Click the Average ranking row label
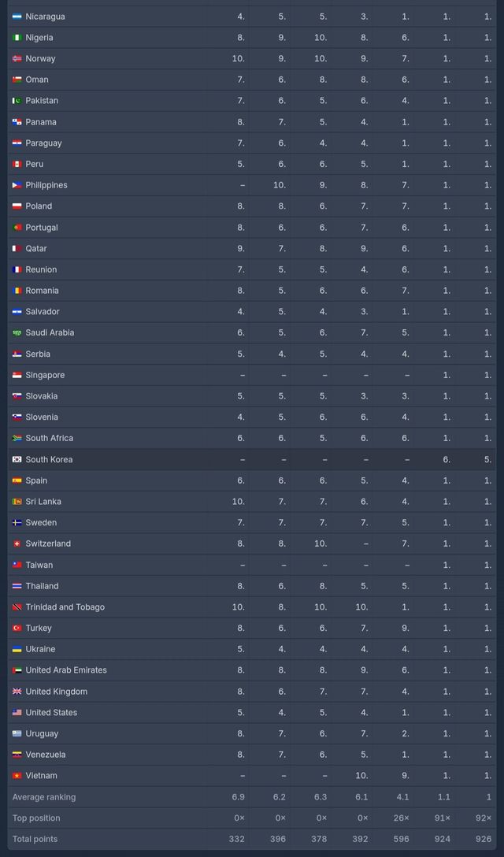 coord(44,797)
